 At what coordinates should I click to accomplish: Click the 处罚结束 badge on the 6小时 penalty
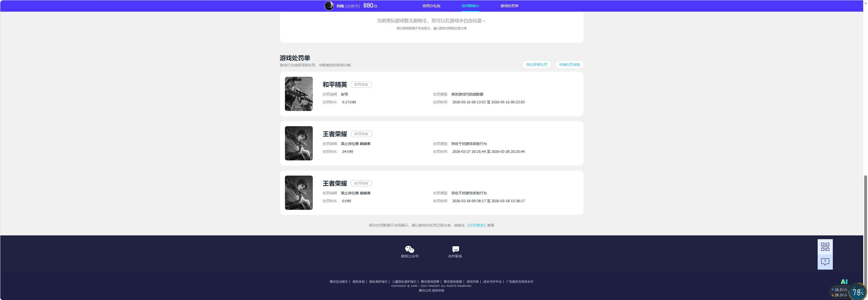tap(361, 183)
